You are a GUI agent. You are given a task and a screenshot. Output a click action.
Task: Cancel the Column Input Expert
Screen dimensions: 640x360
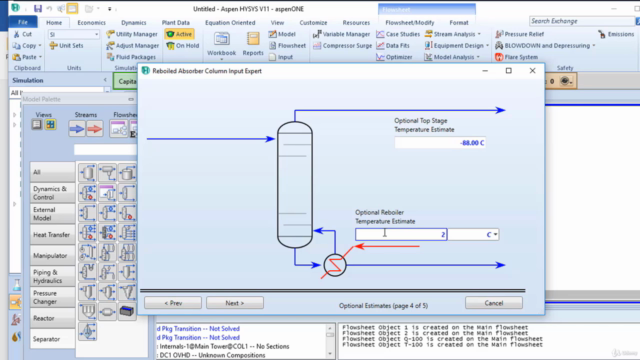[x=493, y=303]
